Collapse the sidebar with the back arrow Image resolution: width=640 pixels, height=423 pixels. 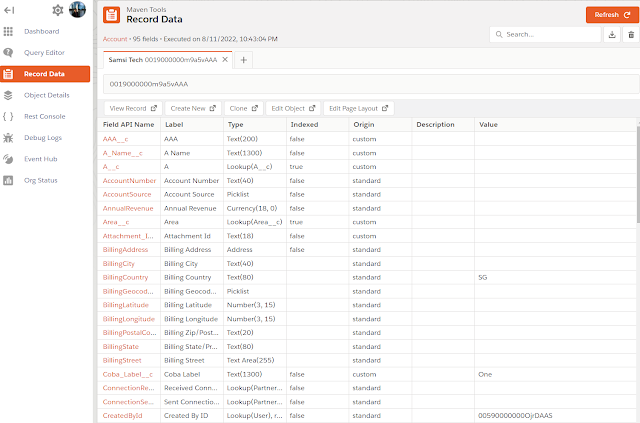tap(9, 10)
